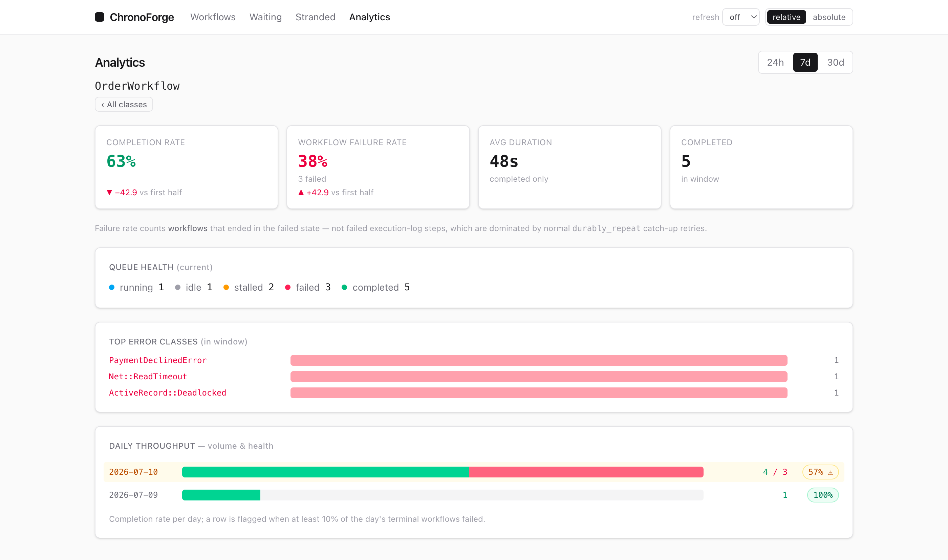Viewport: 948px width, 560px height.
Task: Click the red segment of 2026-07-10 bar
Action: 586,472
